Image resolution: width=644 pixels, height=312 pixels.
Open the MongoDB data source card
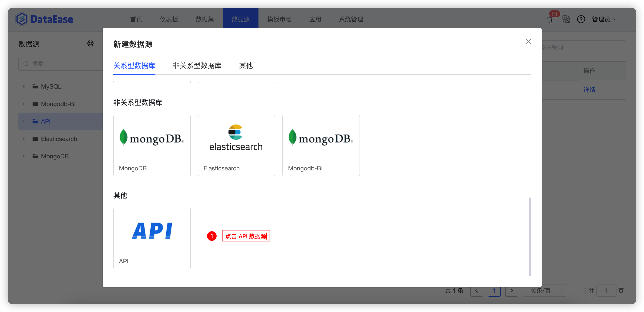pos(152,145)
